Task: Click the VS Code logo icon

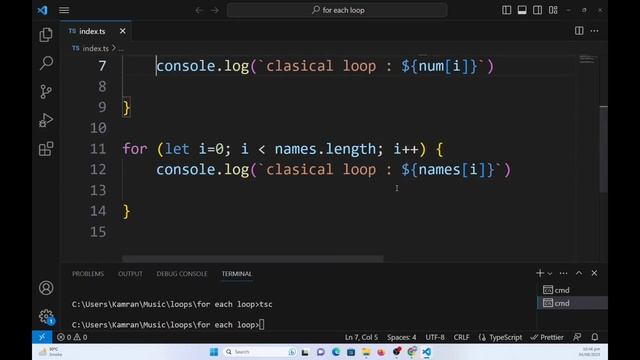Action: 42,10
